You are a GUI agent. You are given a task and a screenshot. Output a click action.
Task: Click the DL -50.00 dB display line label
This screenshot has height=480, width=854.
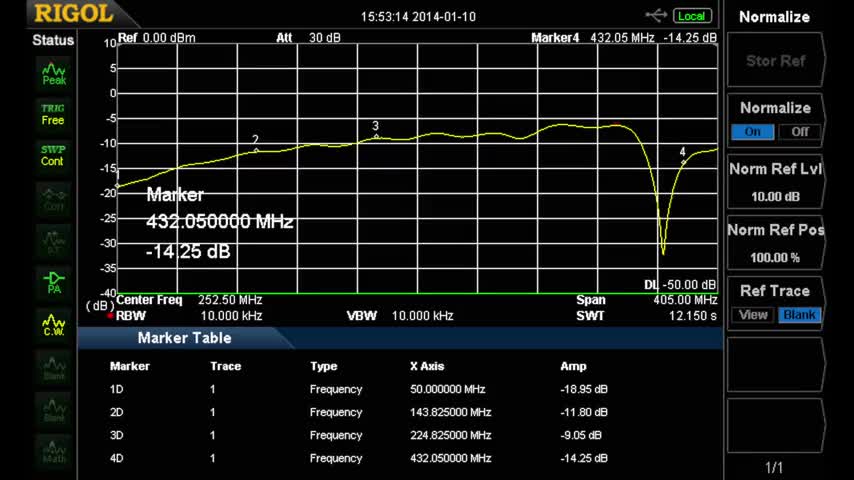[680, 285]
